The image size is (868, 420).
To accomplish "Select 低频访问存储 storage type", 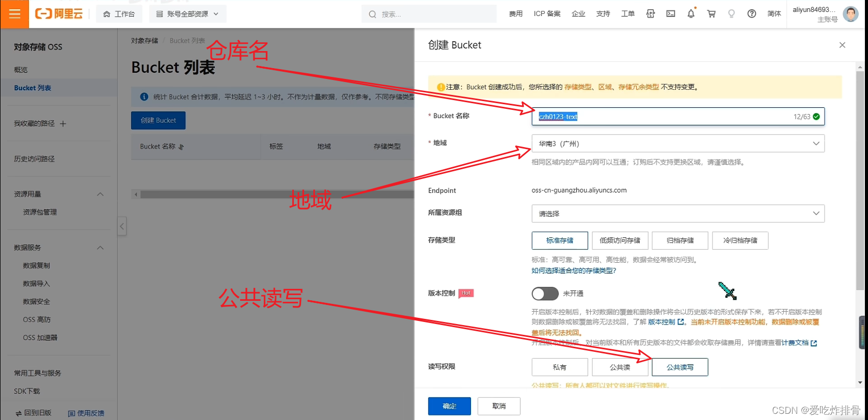I will point(620,240).
